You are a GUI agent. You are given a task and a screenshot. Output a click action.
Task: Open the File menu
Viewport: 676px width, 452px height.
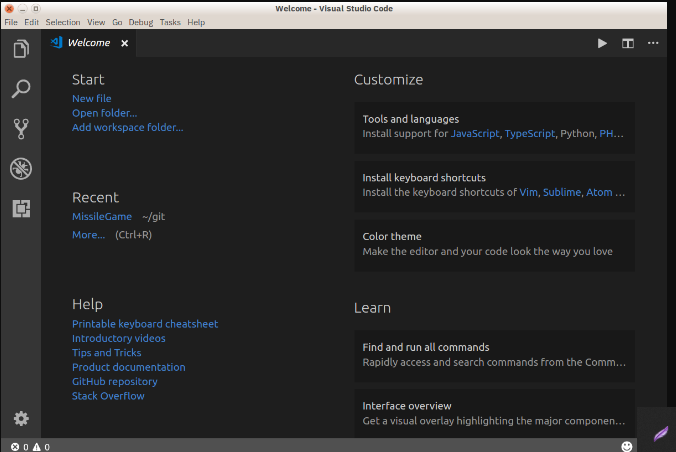pos(11,22)
